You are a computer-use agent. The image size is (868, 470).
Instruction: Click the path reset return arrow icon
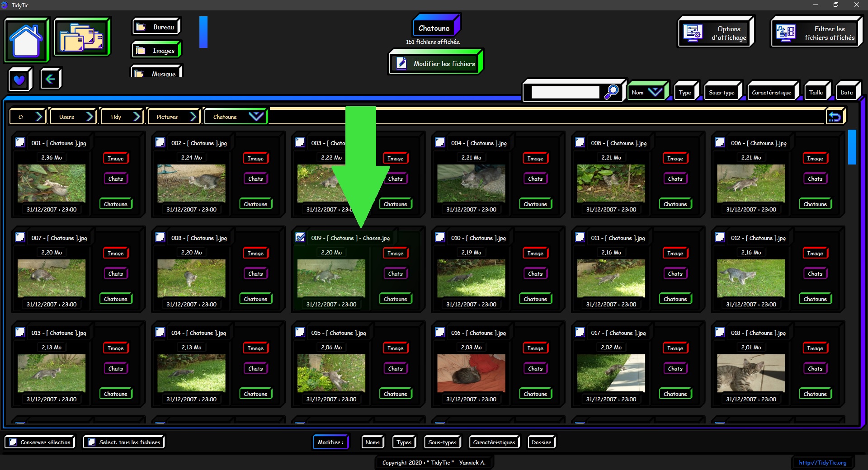point(835,117)
